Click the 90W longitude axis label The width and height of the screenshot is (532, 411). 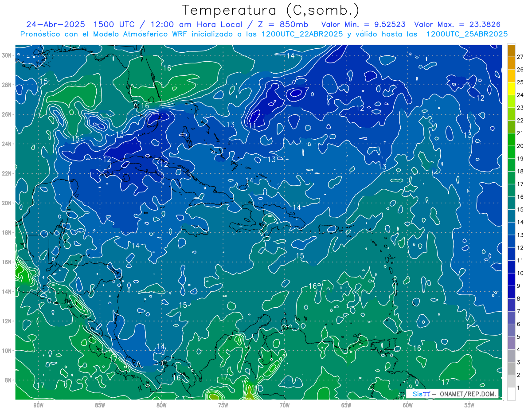pos(38,405)
